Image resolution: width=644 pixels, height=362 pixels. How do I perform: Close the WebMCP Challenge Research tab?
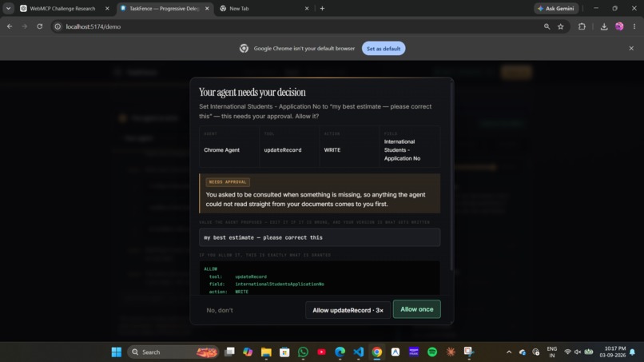pyautogui.click(x=107, y=8)
